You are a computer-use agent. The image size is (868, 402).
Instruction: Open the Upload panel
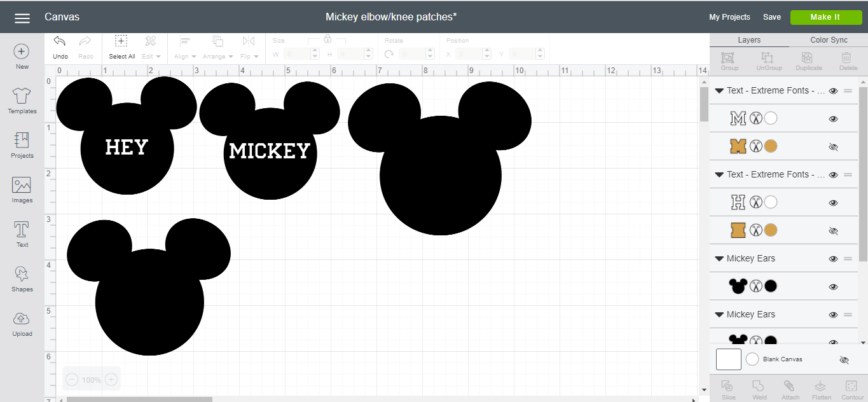[22, 324]
